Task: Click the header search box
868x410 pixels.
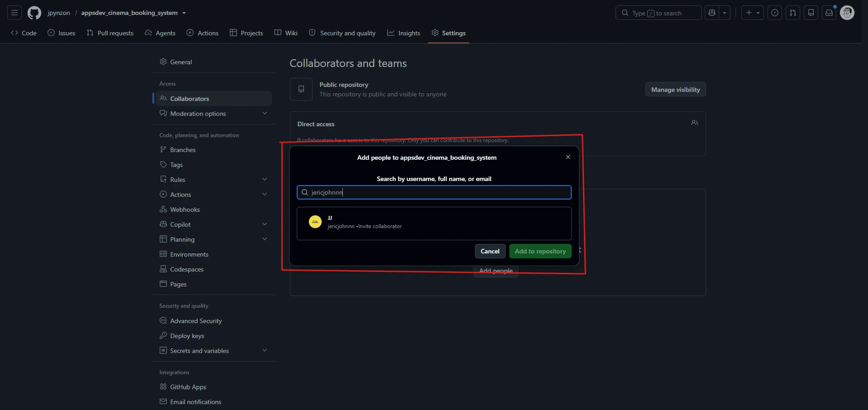Action: (659, 13)
